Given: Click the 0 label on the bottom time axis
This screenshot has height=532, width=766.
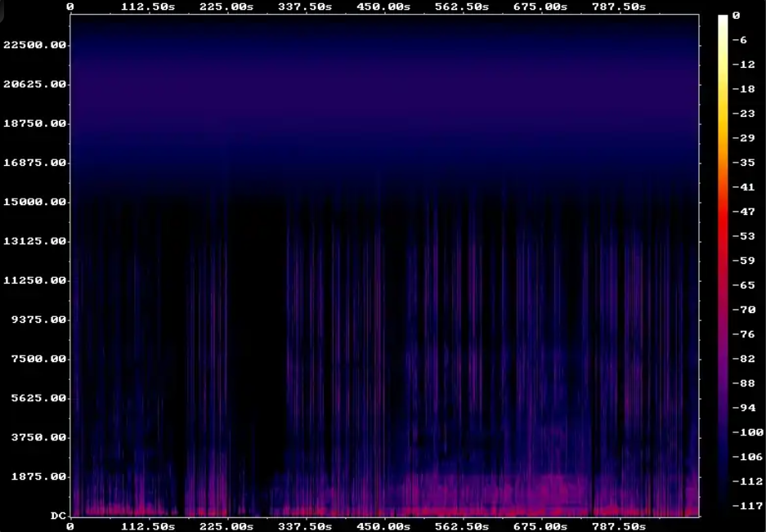Looking at the screenshot, I should point(70,526).
